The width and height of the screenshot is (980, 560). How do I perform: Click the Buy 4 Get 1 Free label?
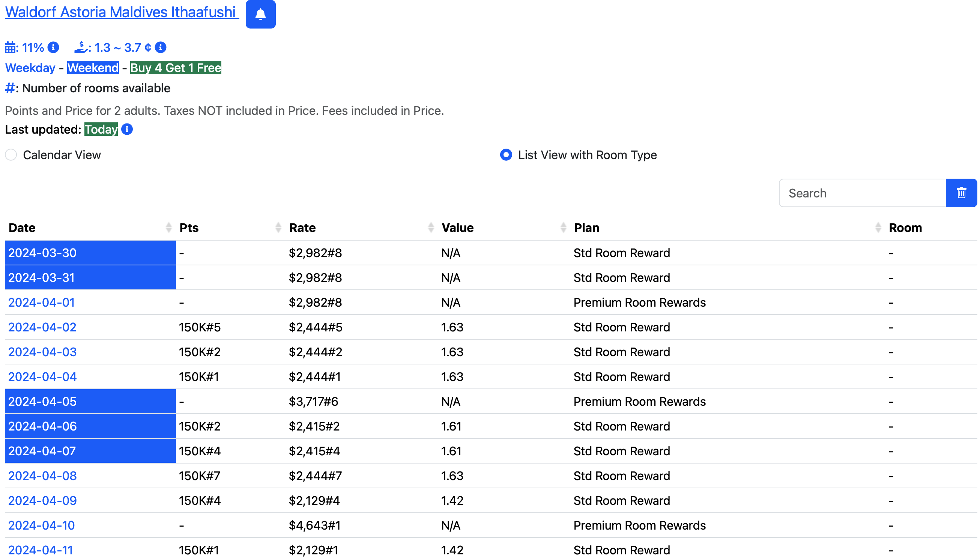coord(176,68)
